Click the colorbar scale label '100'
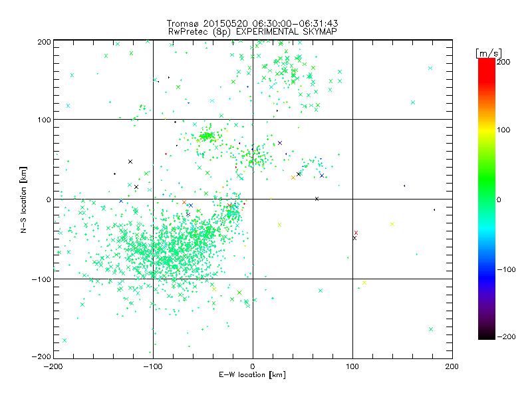Viewport: 532px width, 399px height. [503, 130]
